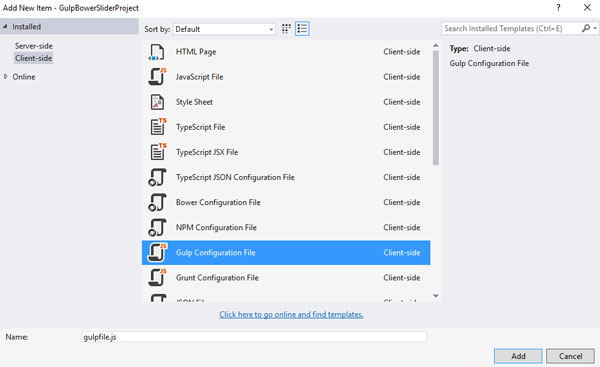Close the Add New Item dialog
Viewport: 600px width, 367px height.
[x=587, y=8]
